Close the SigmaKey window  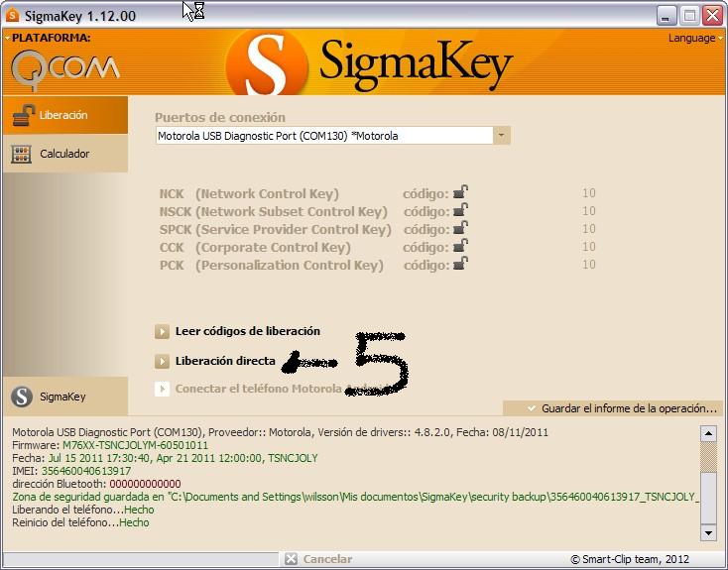712,16
